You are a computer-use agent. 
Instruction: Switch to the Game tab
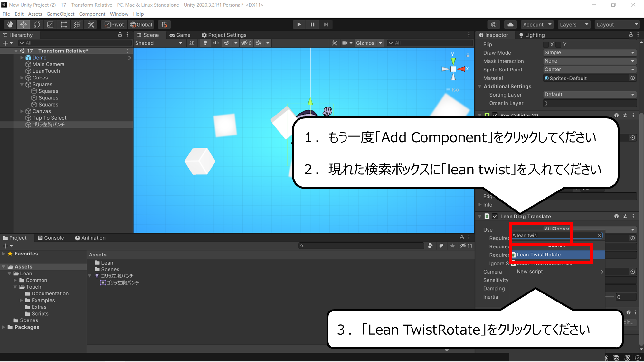(180, 35)
